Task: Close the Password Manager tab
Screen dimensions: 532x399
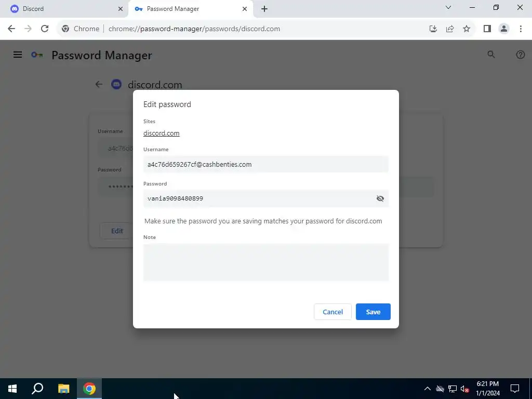Action: tap(245, 9)
